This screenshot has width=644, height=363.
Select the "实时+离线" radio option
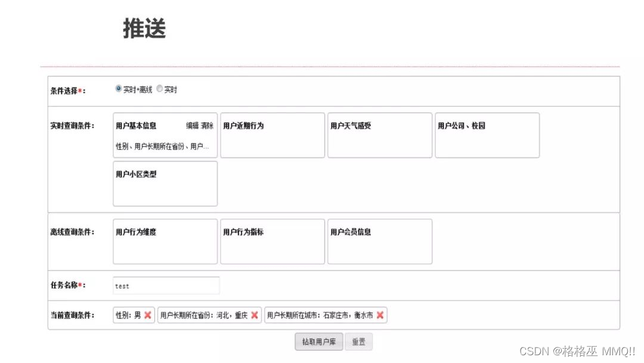click(119, 88)
